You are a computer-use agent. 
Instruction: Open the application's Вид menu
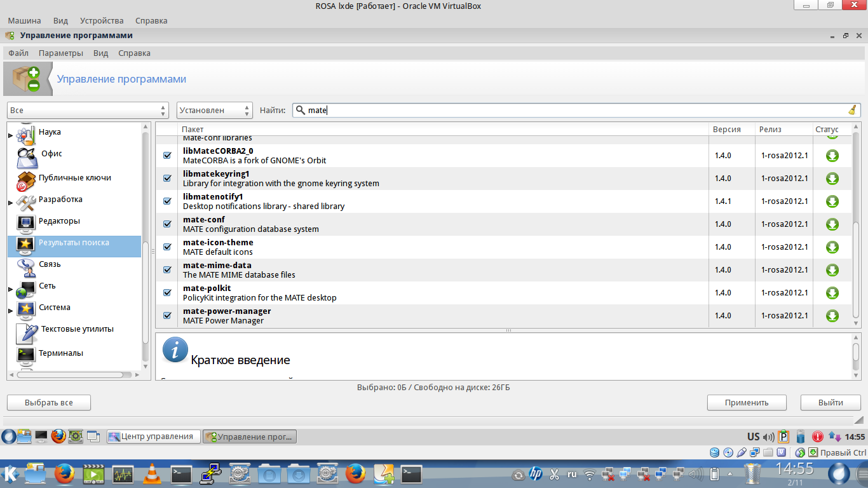(101, 53)
